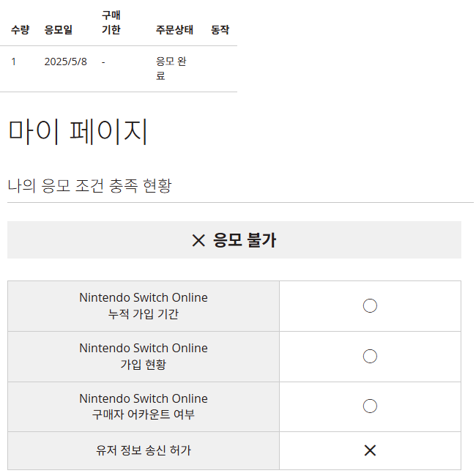Select the 응모일 column header

59,30
